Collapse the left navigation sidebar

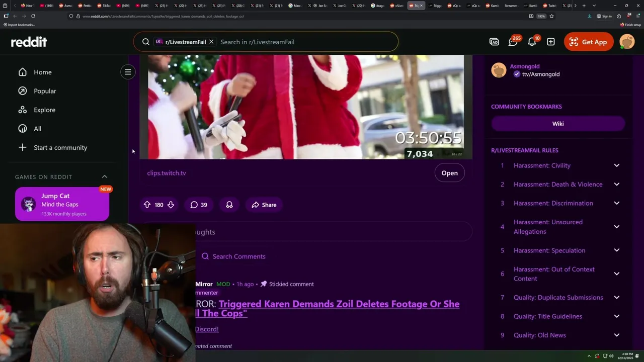point(128,72)
